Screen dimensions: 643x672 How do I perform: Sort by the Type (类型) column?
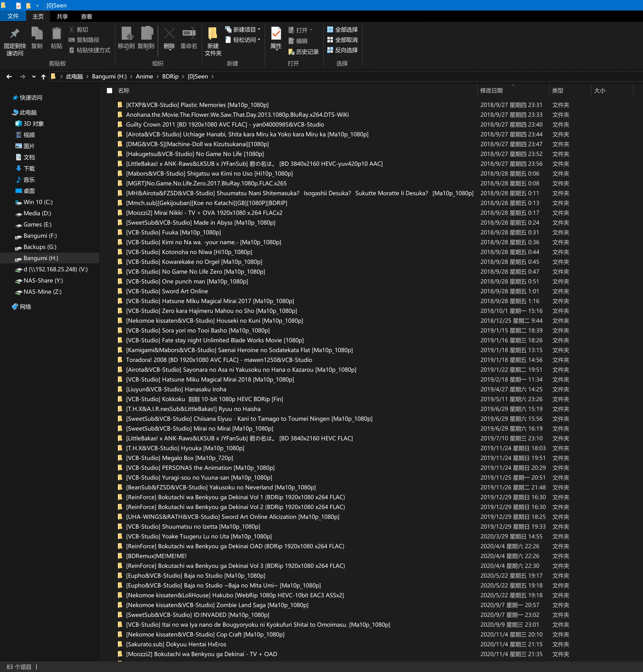(x=570, y=91)
